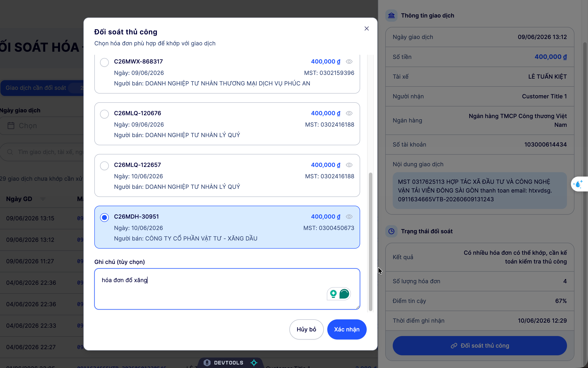Close the Đối soát thủ công dialog

[366, 28]
